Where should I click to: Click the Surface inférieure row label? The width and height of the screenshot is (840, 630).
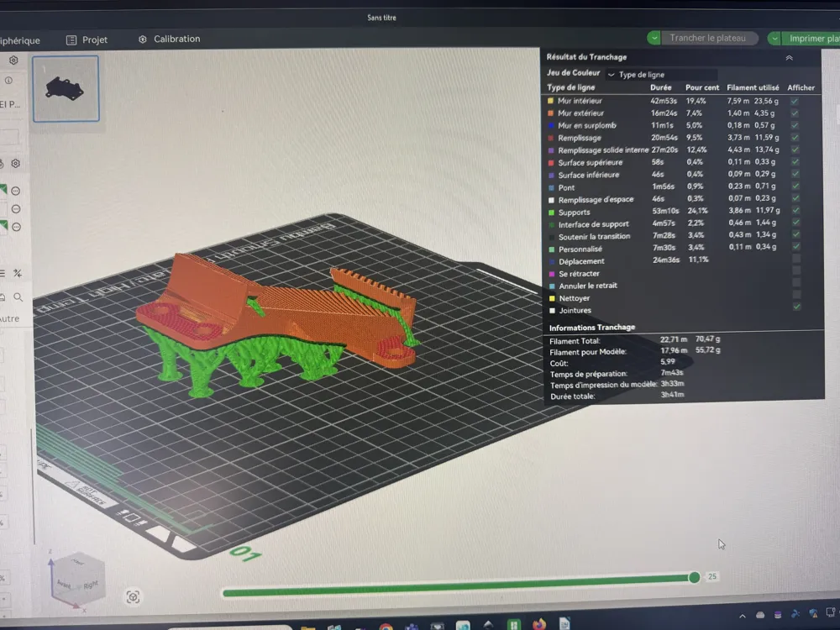click(588, 175)
